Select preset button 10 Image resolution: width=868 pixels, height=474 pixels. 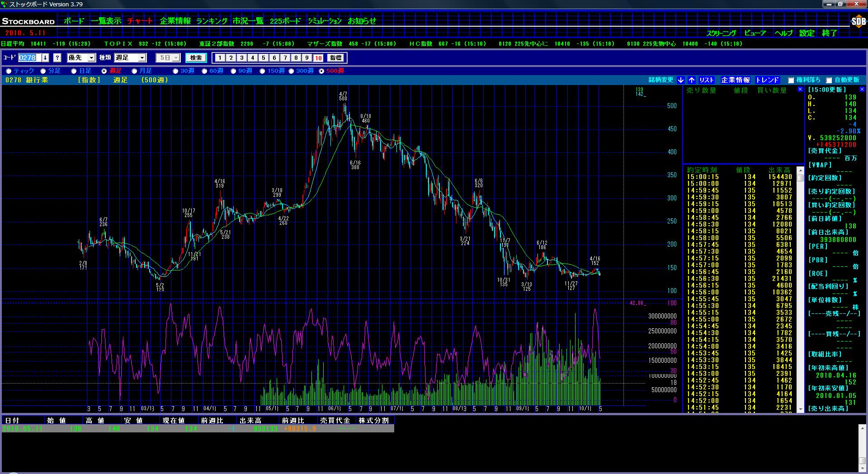318,58
